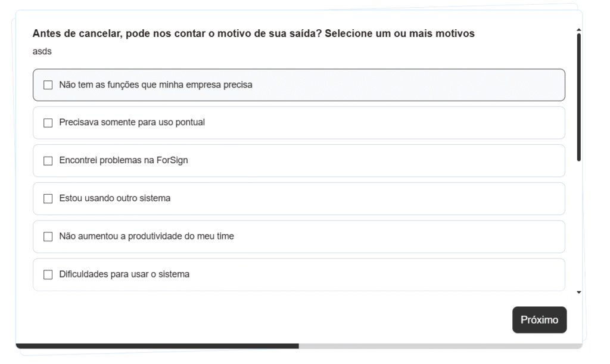
Task: Mark the 'Não aumentou a produtividade' checkbox
Action: [x=48, y=237]
